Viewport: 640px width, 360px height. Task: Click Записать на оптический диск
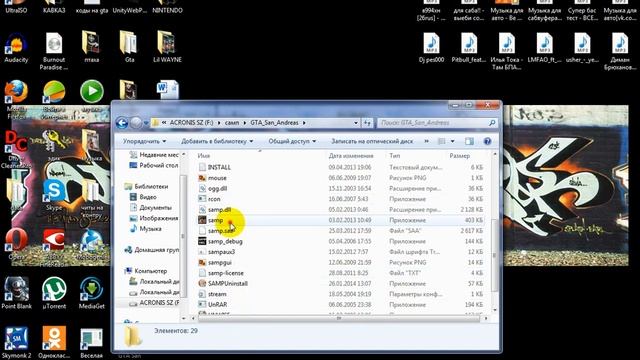[372, 141]
